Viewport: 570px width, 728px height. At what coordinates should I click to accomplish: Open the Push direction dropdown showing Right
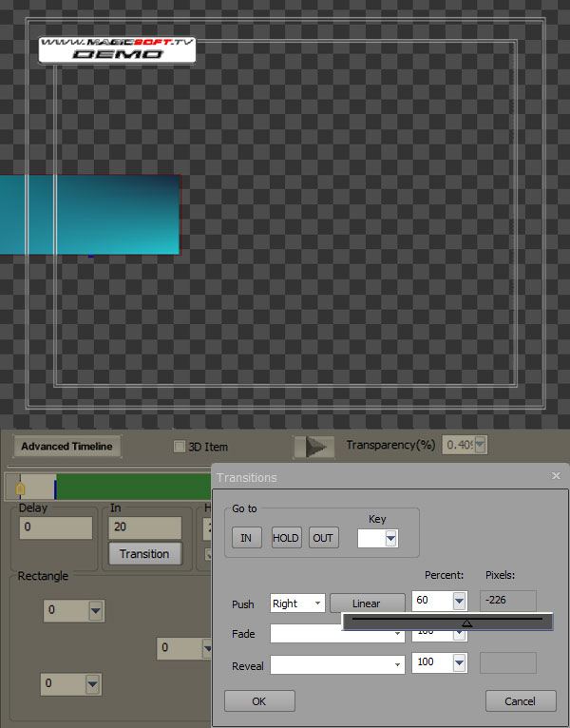click(297, 603)
